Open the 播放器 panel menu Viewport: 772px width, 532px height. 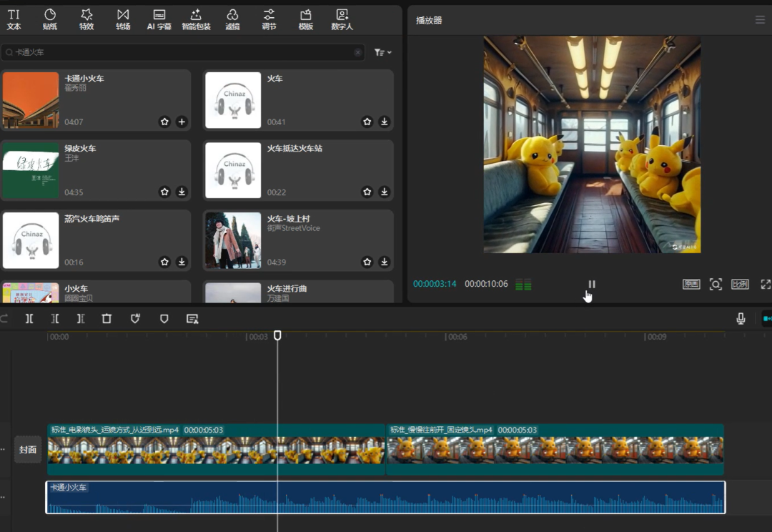coord(760,20)
